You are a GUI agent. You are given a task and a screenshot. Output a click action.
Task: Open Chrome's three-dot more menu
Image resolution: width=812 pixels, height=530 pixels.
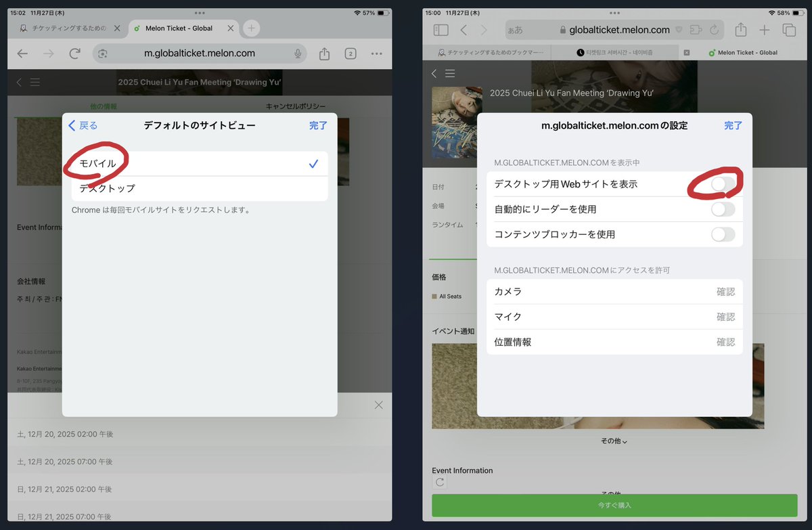tap(377, 53)
